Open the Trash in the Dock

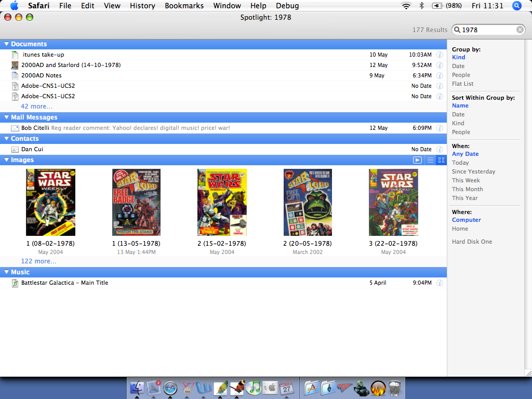point(395,388)
